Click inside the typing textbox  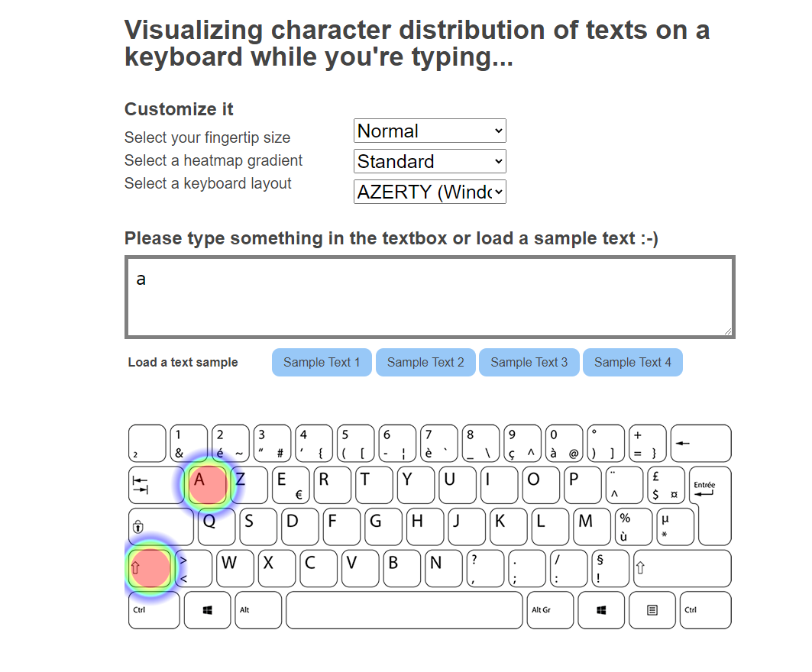click(430, 297)
